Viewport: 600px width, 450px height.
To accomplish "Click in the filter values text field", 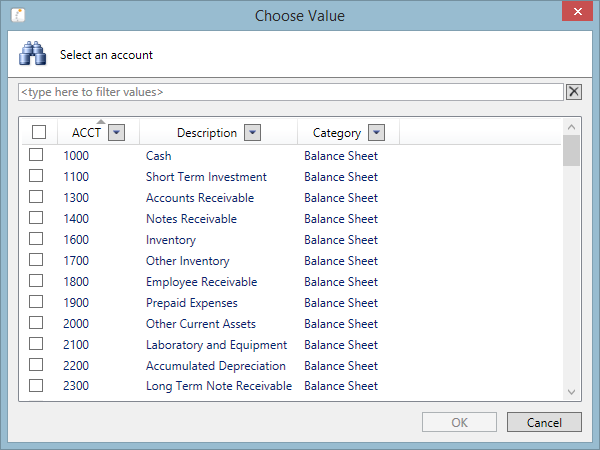I will (290, 92).
